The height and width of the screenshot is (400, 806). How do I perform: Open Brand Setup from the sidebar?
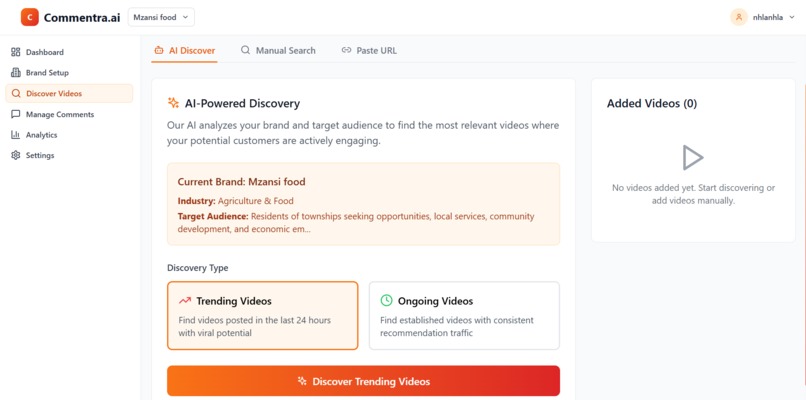click(69, 72)
